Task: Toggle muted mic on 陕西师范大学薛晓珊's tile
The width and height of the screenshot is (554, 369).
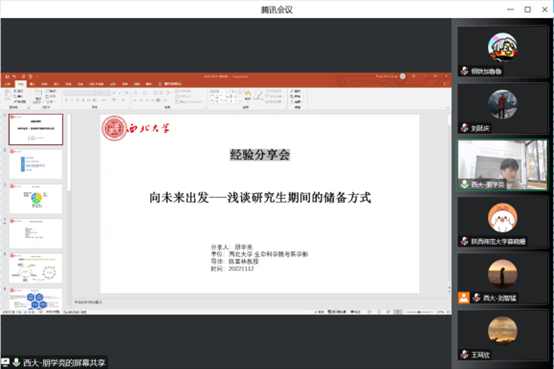Action: (464, 241)
